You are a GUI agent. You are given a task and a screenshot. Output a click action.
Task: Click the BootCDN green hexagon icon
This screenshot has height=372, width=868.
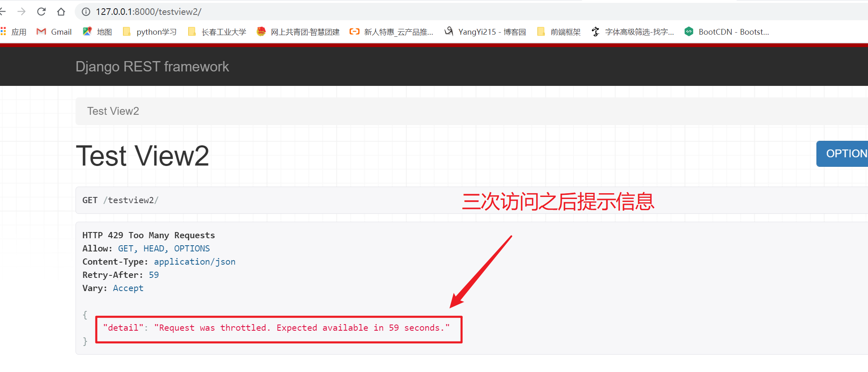pyautogui.click(x=689, y=31)
